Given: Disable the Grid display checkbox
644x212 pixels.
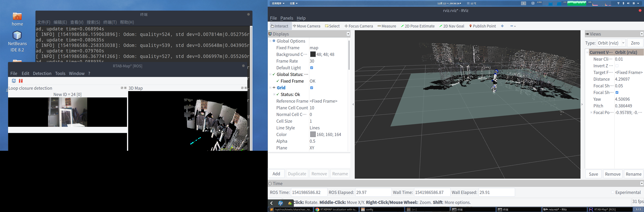Looking at the screenshot, I should point(311,88).
